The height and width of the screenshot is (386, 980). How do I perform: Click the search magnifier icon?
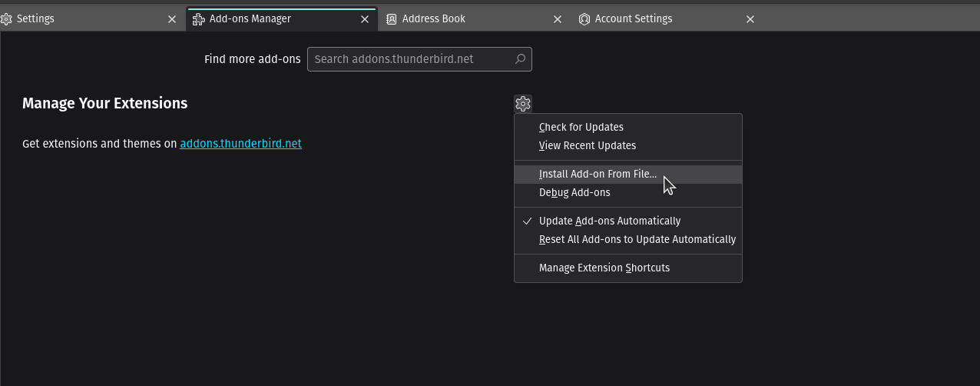(x=520, y=59)
